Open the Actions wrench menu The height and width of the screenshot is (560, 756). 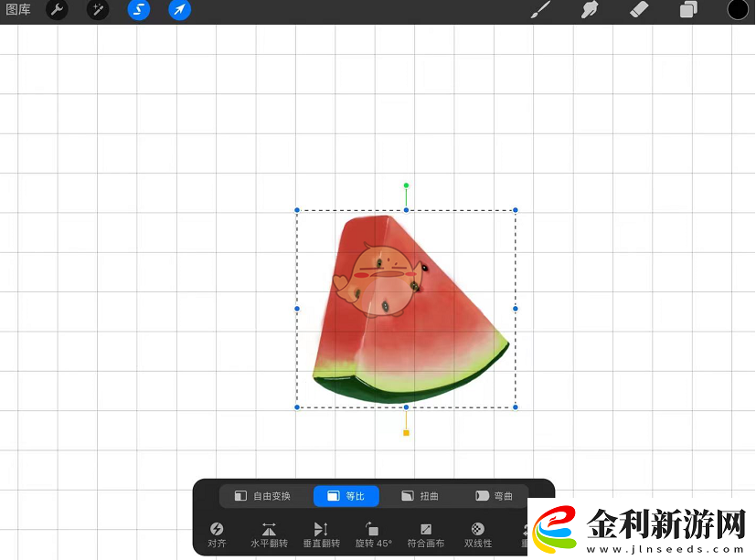57,10
